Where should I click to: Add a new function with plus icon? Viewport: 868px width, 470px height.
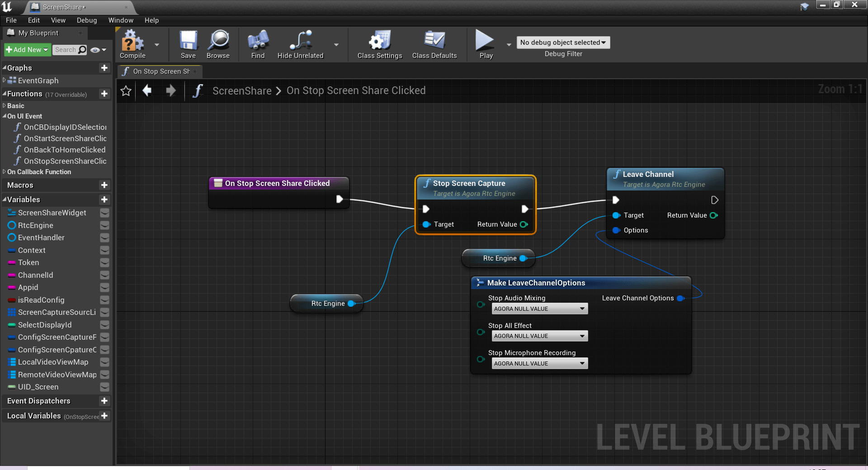tap(104, 94)
